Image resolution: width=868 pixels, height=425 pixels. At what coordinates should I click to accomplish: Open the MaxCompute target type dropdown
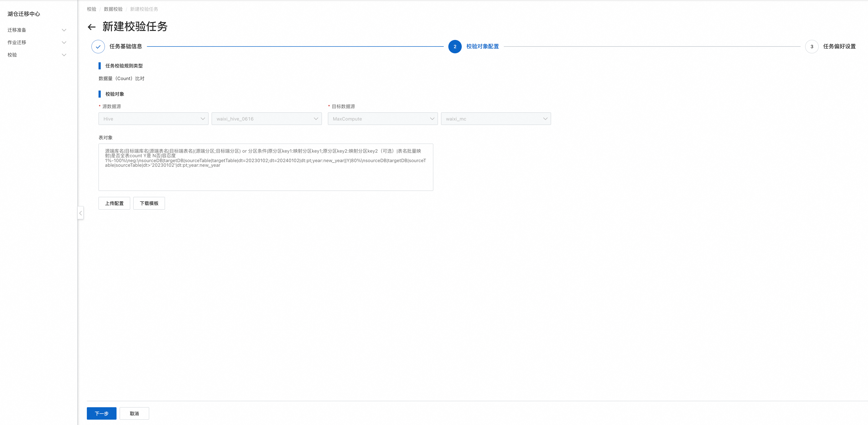pyautogui.click(x=382, y=119)
